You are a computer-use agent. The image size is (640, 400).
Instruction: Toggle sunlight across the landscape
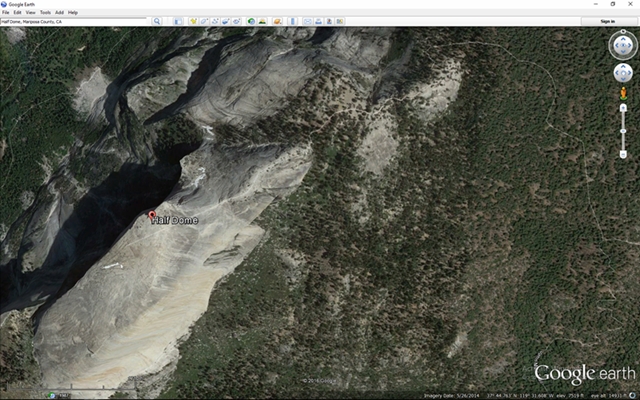coord(263,21)
